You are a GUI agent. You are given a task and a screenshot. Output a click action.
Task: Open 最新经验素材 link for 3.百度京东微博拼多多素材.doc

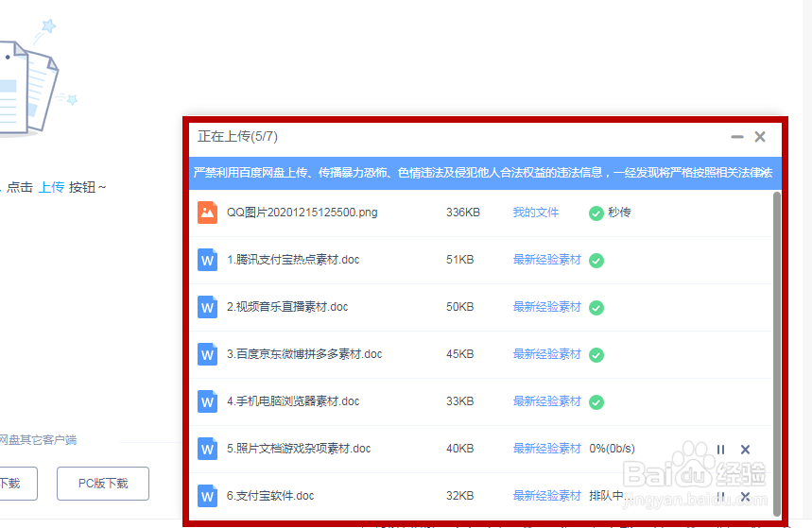(x=547, y=354)
